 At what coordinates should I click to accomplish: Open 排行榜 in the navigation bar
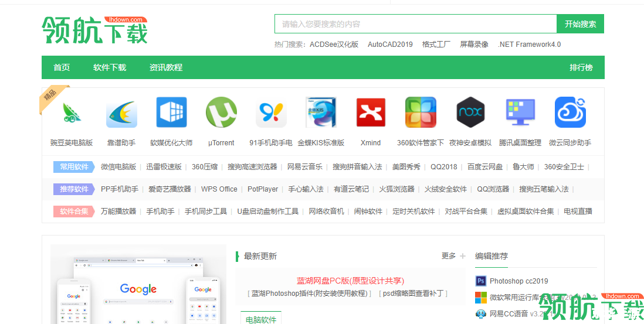(581, 67)
